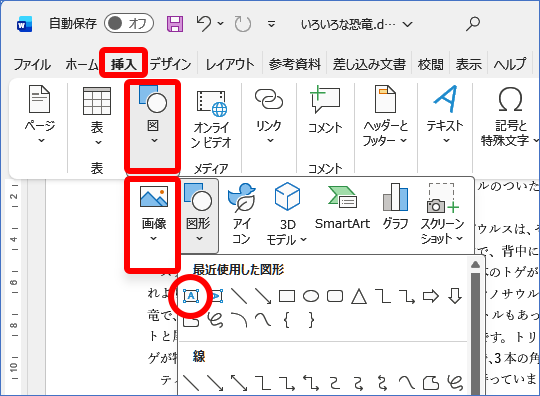Select the oval shape in recent shapes
This screenshot has height=396, width=540.
(x=311, y=296)
